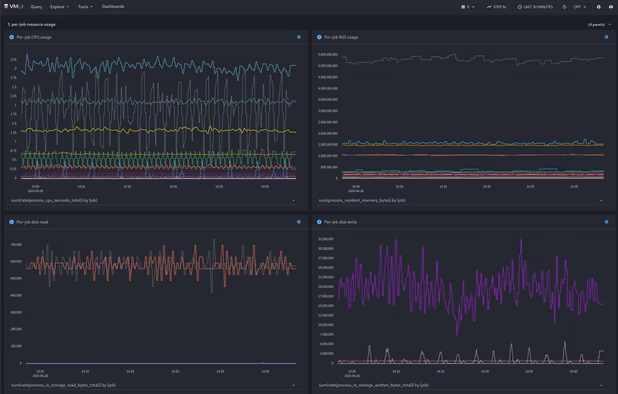Image resolution: width=618 pixels, height=394 pixels.
Task: Expand the Tools dropdown menu
Action: tap(85, 7)
